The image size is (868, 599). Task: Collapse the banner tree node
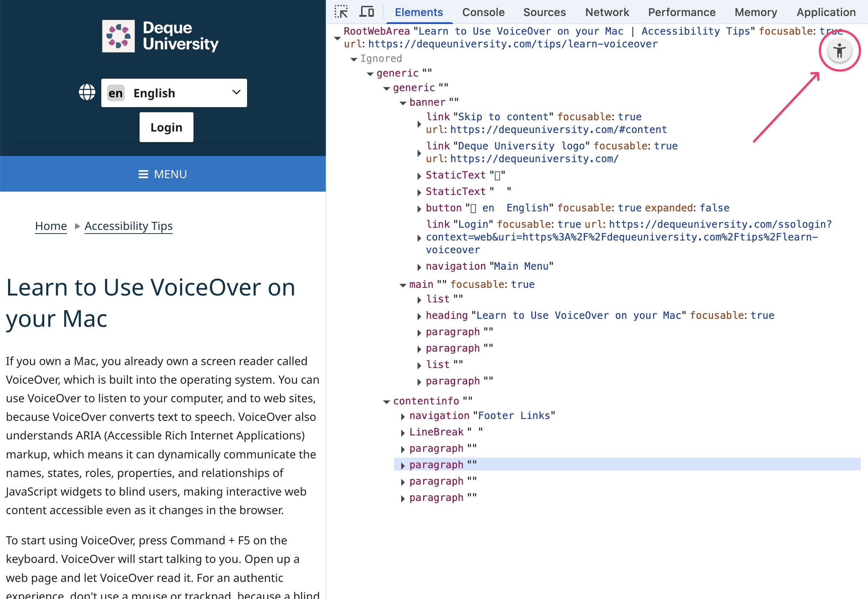(x=402, y=103)
